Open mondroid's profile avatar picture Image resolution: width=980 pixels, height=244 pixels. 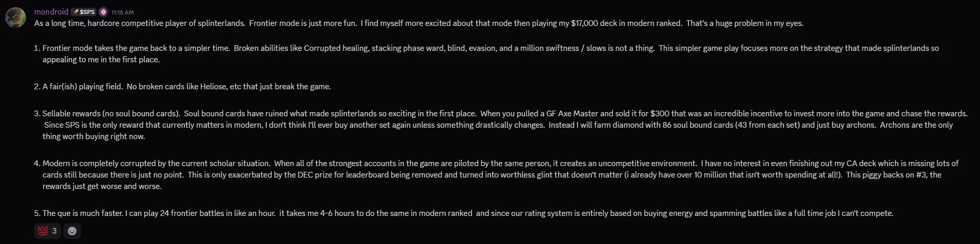pyautogui.click(x=16, y=17)
